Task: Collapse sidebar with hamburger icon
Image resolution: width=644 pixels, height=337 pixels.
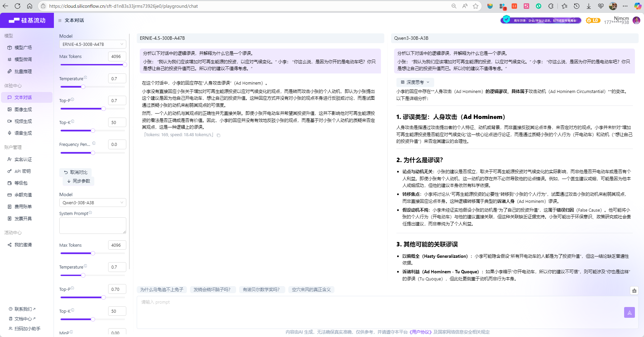Action: [x=60, y=21]
